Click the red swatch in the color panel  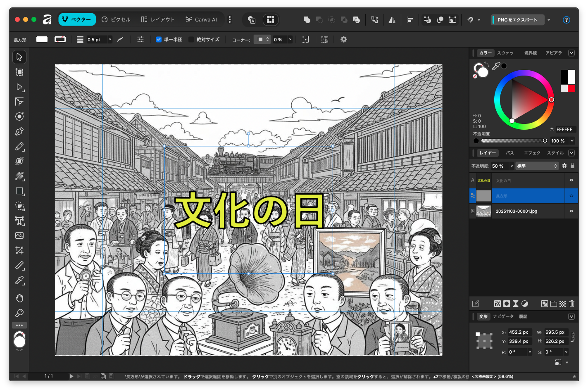571,88
